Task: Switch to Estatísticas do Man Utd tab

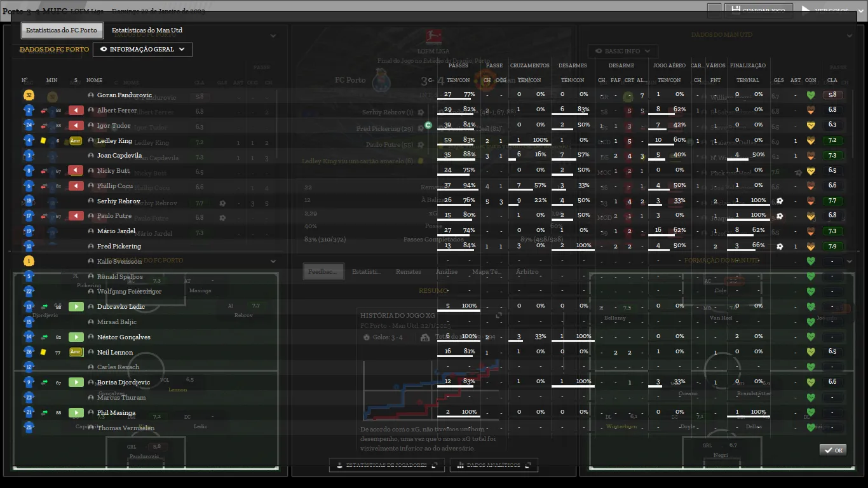Action: tap(147, 30)
